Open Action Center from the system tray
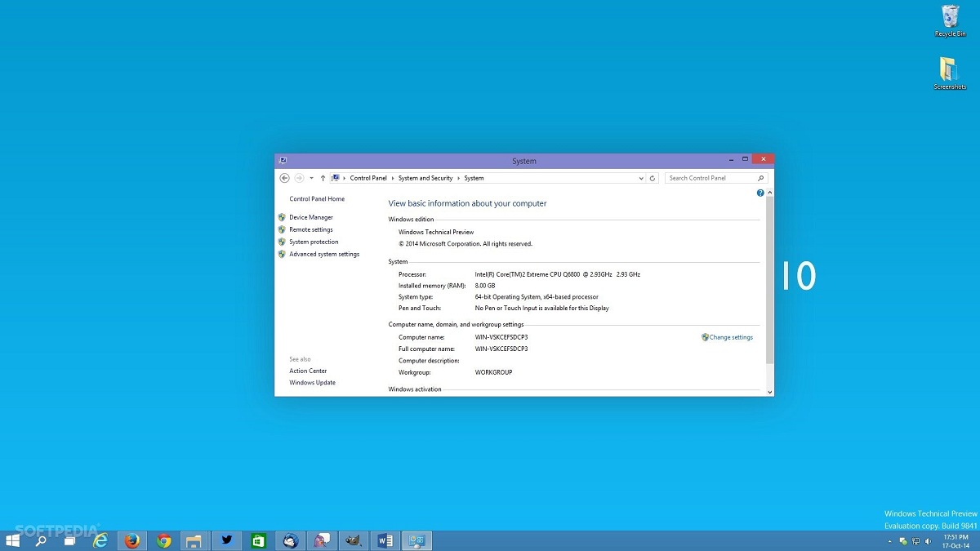 (904, 541)
